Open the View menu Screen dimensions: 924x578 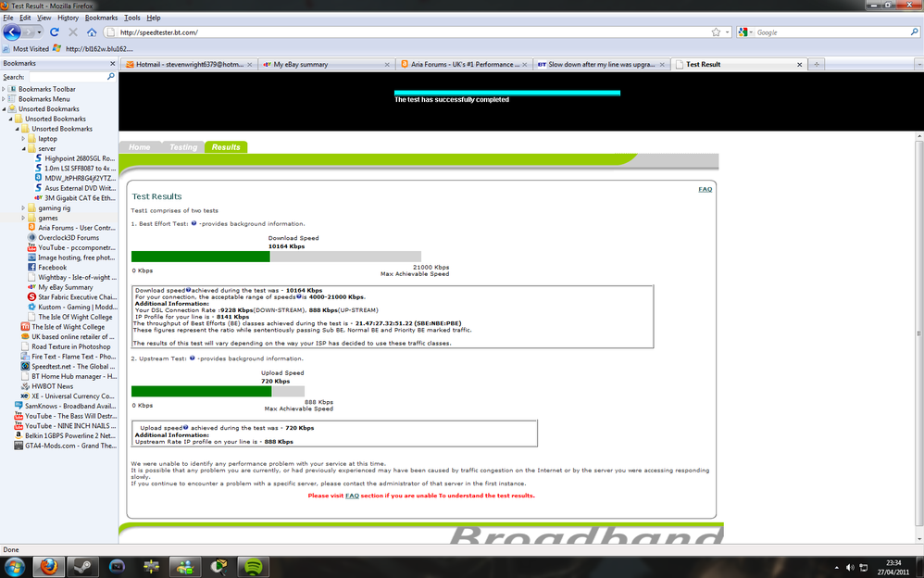[44, 18]
